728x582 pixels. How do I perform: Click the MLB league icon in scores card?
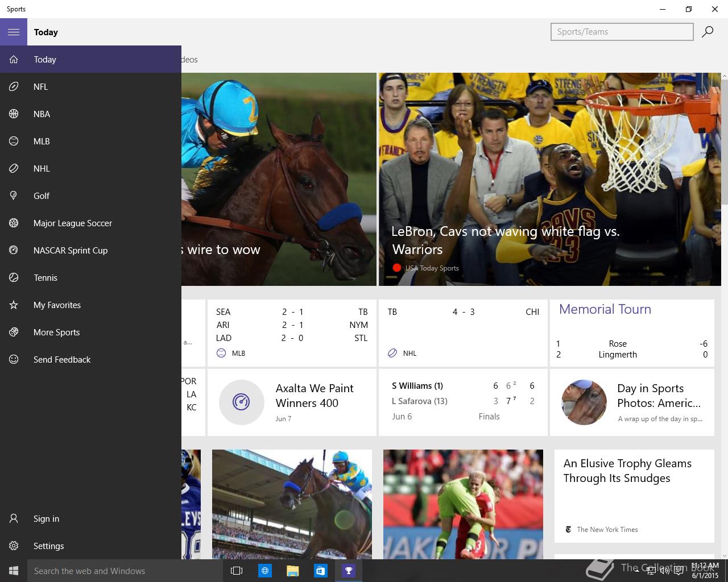pyautogui.click(x=221, y=353)
